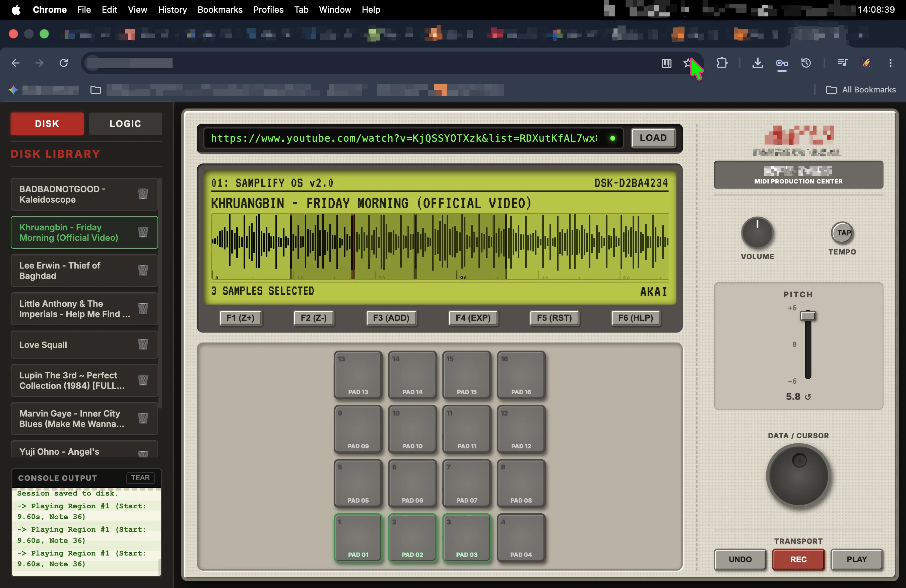Click the VOLUME knob
The height and width of the screenshot is (588, 906).
click(x=757, y=233)
